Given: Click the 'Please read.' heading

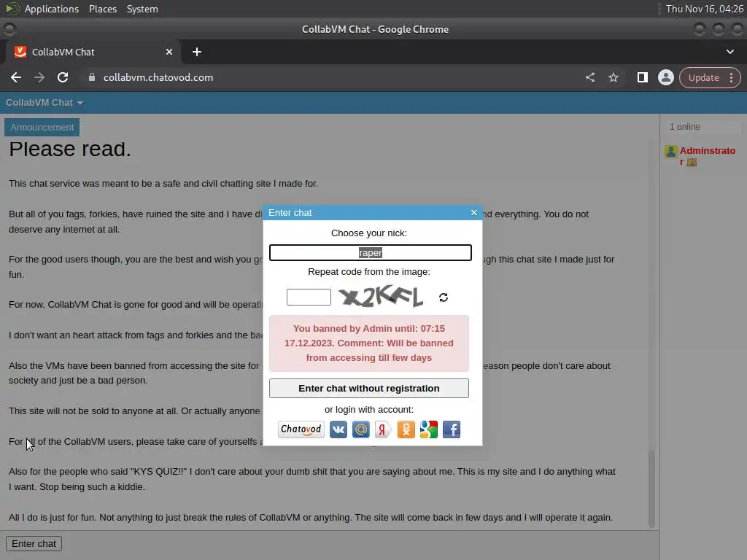Looking at the screenshot, I should [x=69, y=149].
